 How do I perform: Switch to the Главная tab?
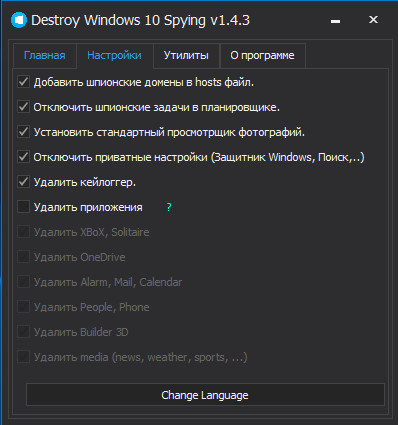45,55
